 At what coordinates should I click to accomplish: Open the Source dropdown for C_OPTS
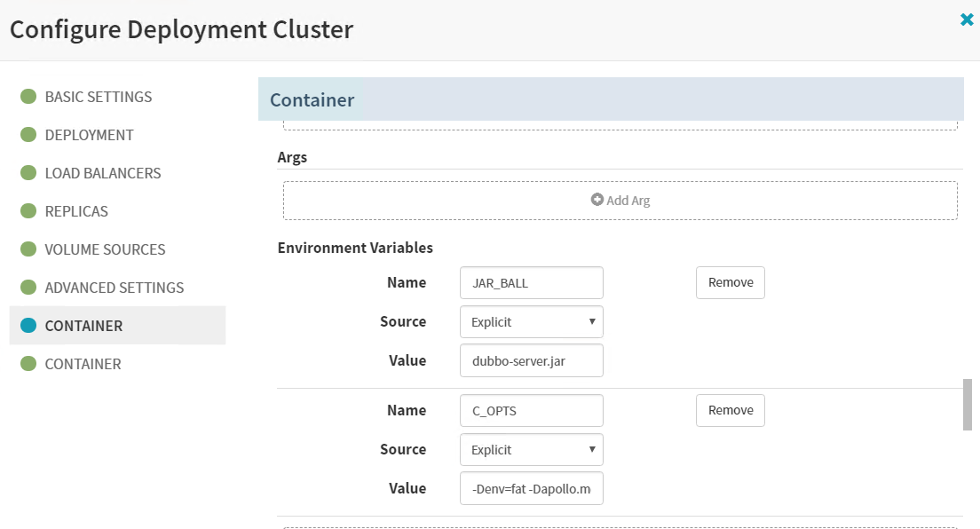click(x=531, y=449)
